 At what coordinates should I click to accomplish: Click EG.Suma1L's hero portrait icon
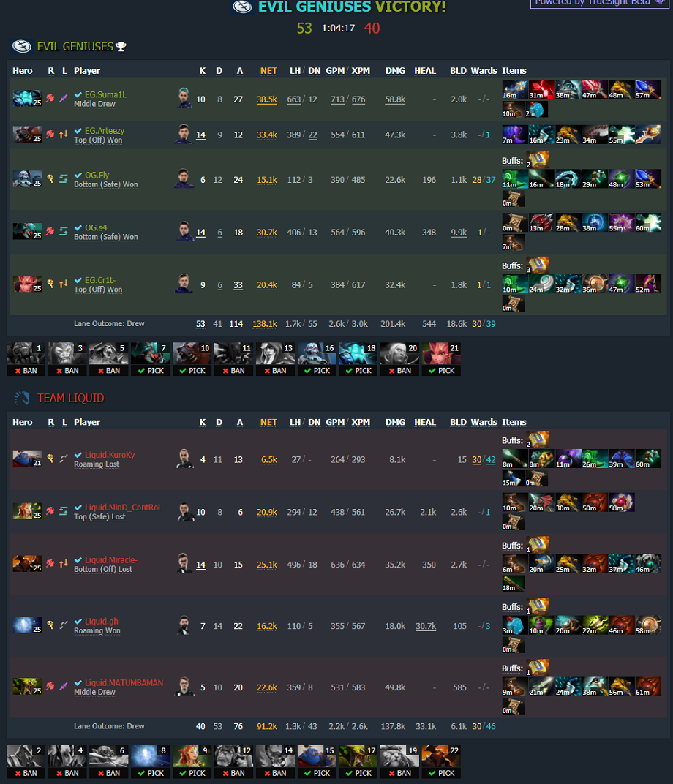[27, 99]
